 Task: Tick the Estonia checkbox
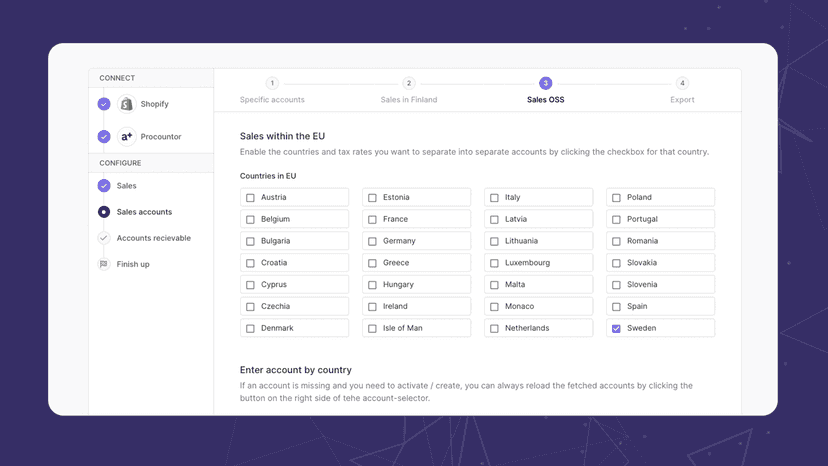coord(372,198)
